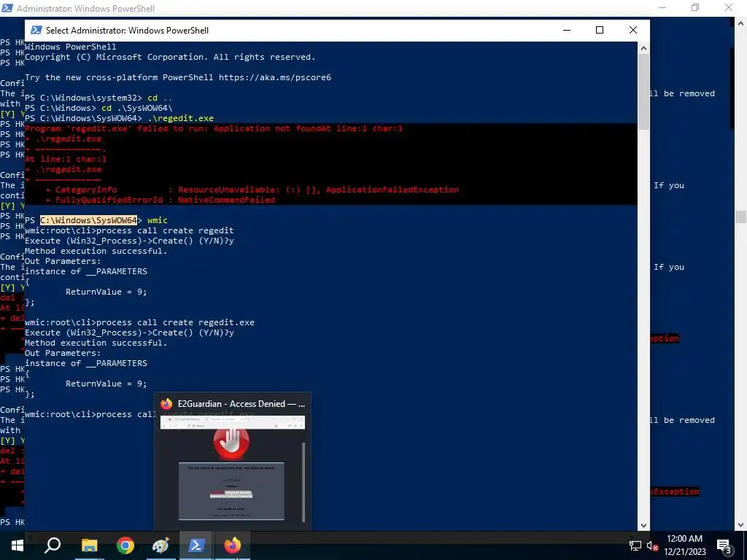The height and width of the screenshot is (560, 747).
Task: Click the first 'ReturnValue = 9;' line
Action: pyautogui.click(x=107, y=292)
